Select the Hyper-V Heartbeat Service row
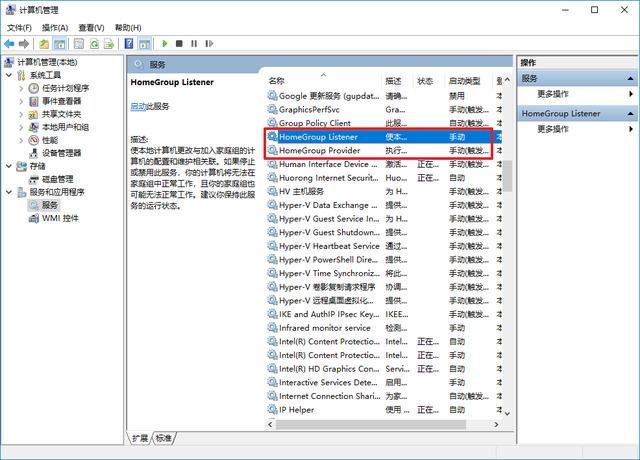 click(x=384, y=246)
